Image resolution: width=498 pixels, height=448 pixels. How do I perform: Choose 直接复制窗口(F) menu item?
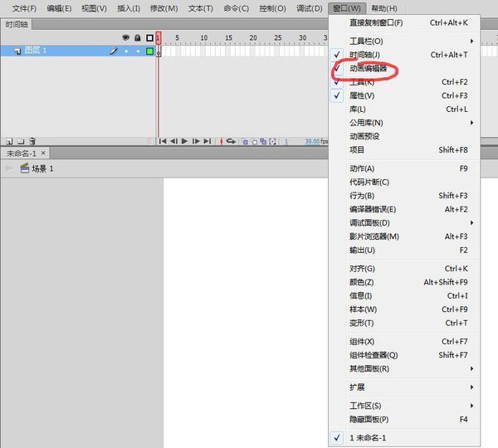[404, 23]
